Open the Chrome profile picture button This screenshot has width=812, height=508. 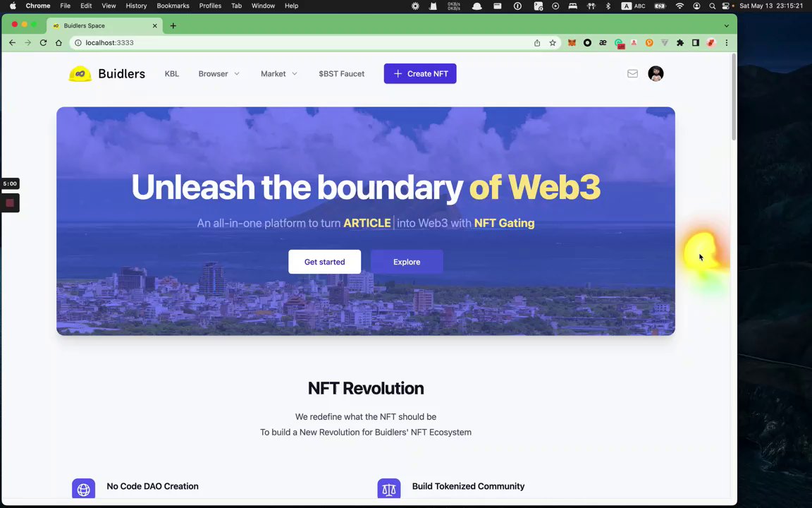(711, 43)
